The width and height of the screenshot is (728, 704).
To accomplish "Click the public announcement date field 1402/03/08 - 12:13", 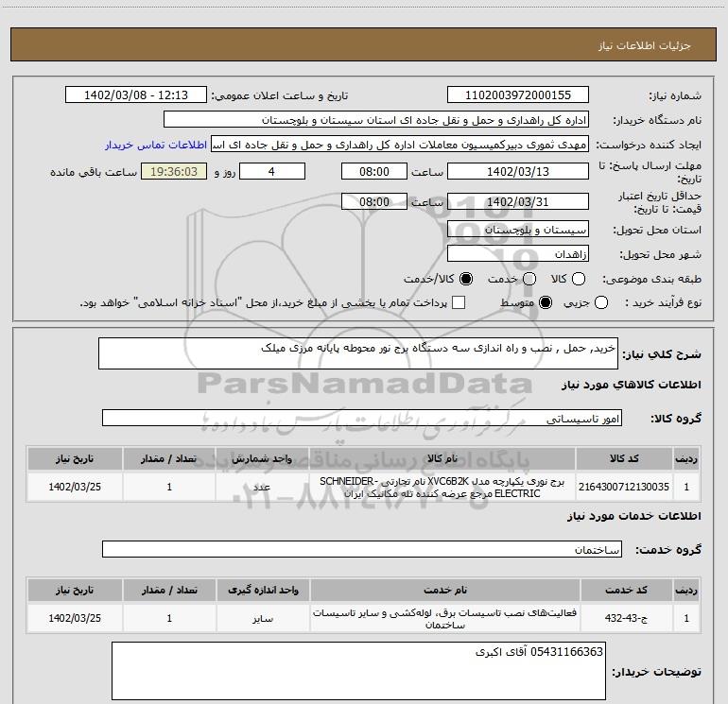I will click(x=136, y=94).
